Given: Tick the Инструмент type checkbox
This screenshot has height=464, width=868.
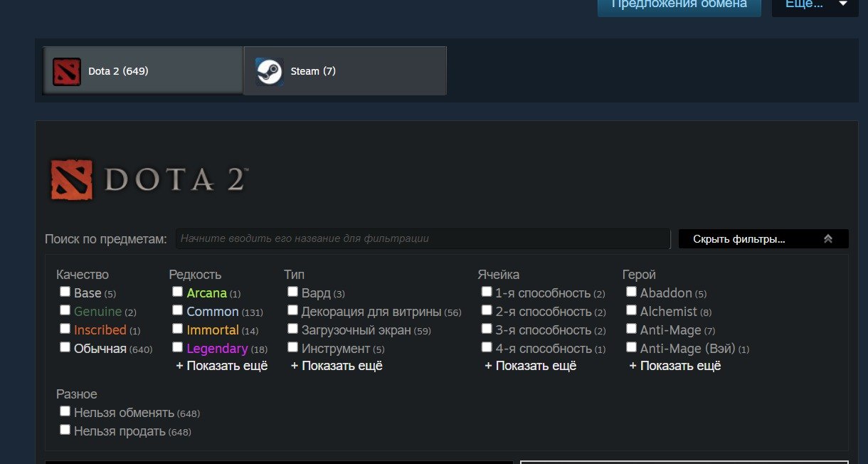Looking at the screenshot, I should click(x=293, y=347).
